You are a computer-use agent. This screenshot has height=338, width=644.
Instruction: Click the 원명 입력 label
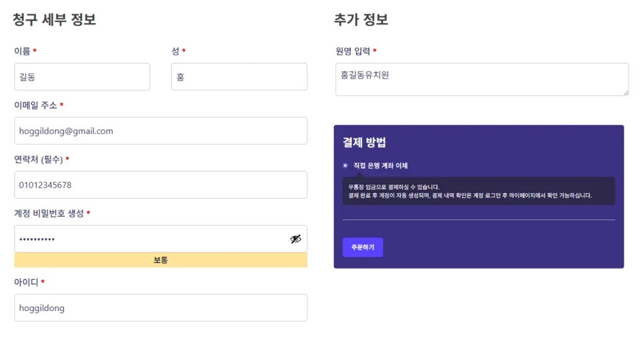(353, 51)
